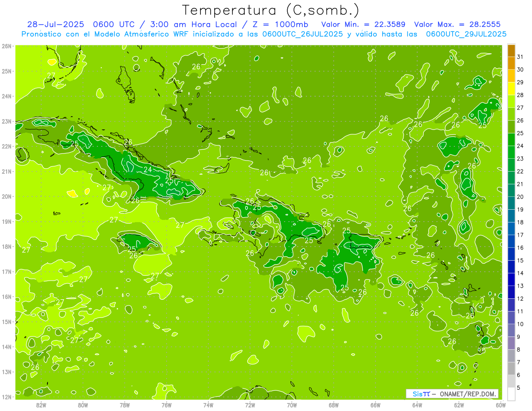Select the 'Z = 1000mb' level text
This screenshot has width=532, height=411.
(x=280, y=24)
